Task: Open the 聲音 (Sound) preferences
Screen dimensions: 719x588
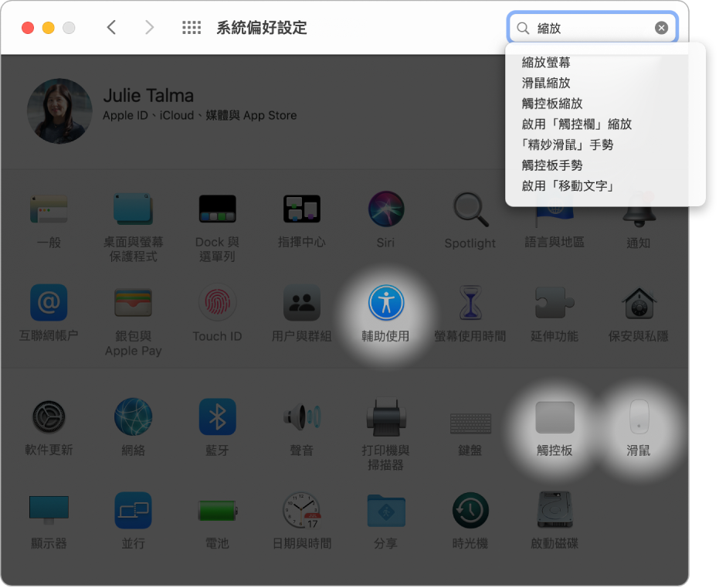Action: coord(301,416)
